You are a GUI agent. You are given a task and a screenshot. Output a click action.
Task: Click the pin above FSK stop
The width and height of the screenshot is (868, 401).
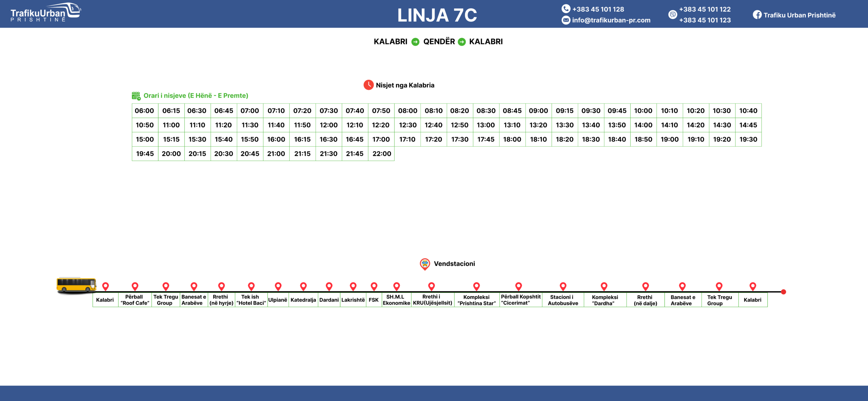374,286
